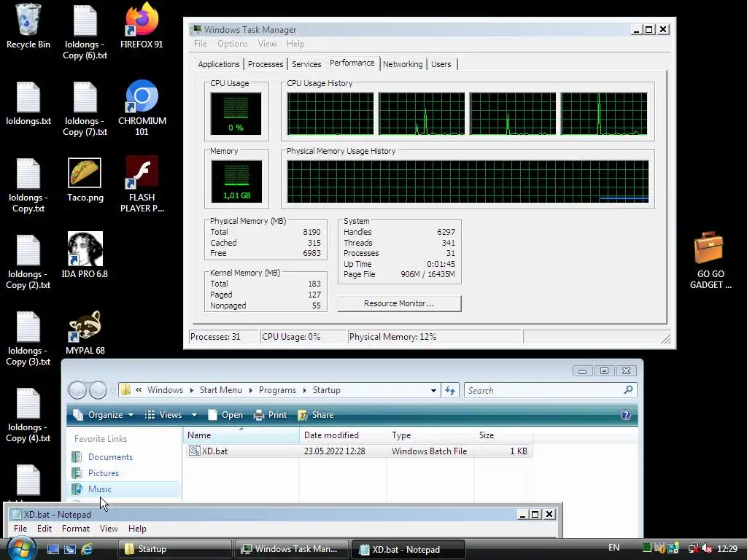Click Print in Explorer toolbar
Viewport: 747px width, 560px height.
click(x=271, y=415)
